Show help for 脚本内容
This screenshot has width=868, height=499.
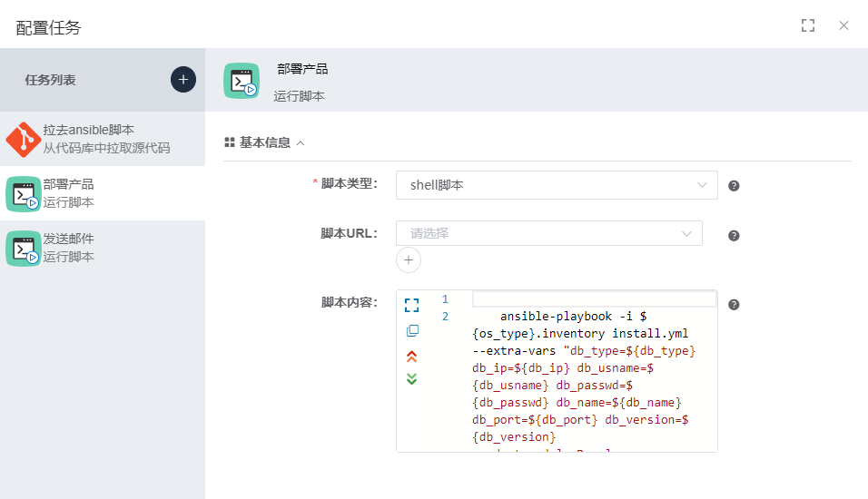(734, 306)
